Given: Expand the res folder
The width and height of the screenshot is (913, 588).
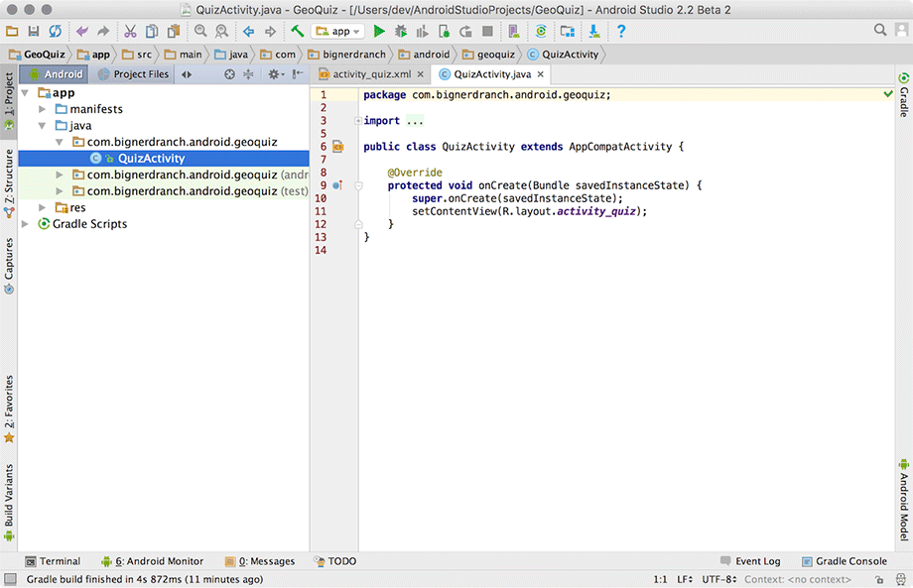Looking at the screenshot, I should click(x=42, y=207).
